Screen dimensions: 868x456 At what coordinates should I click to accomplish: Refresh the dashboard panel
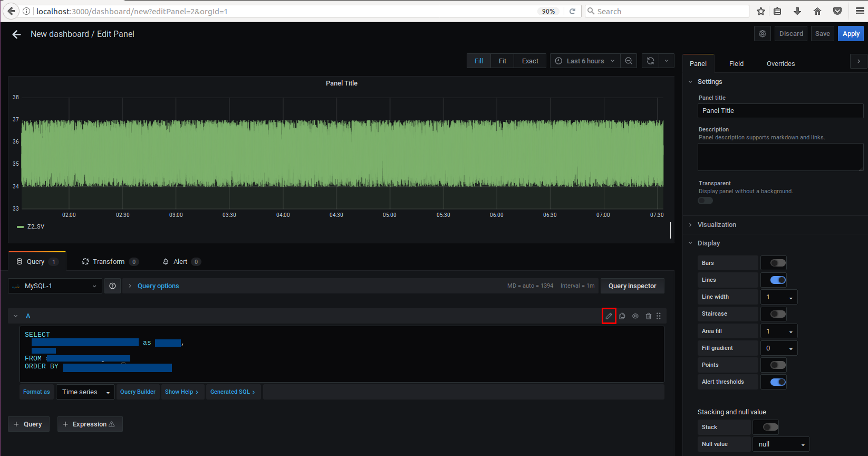point(651,61)
